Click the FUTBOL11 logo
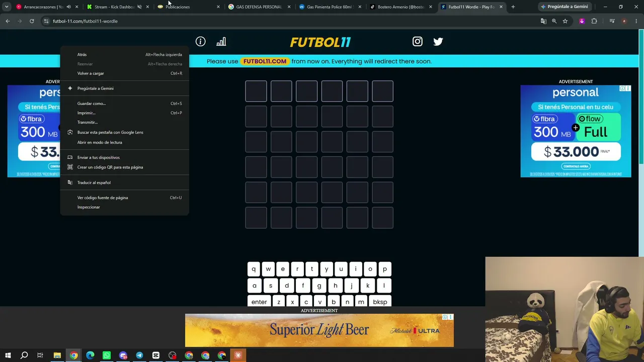The height and width of the screenshot is (362, 644). 320,42
